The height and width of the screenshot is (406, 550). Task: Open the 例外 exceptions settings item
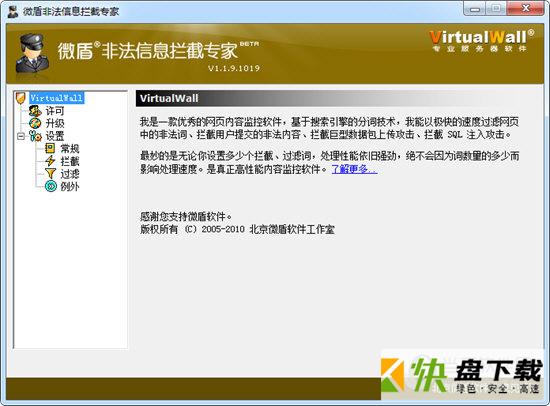point(70,187)
